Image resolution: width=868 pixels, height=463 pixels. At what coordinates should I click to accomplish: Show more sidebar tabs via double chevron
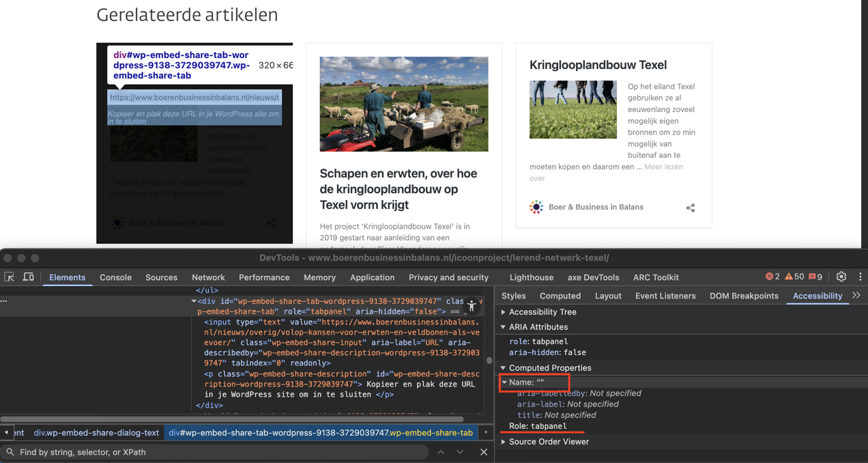point(856,296)
